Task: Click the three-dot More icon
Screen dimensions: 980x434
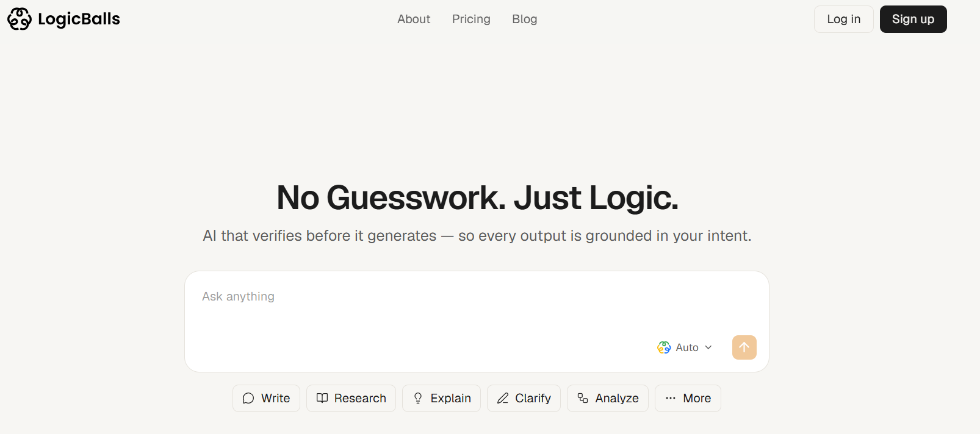Action: click(671, 399)
